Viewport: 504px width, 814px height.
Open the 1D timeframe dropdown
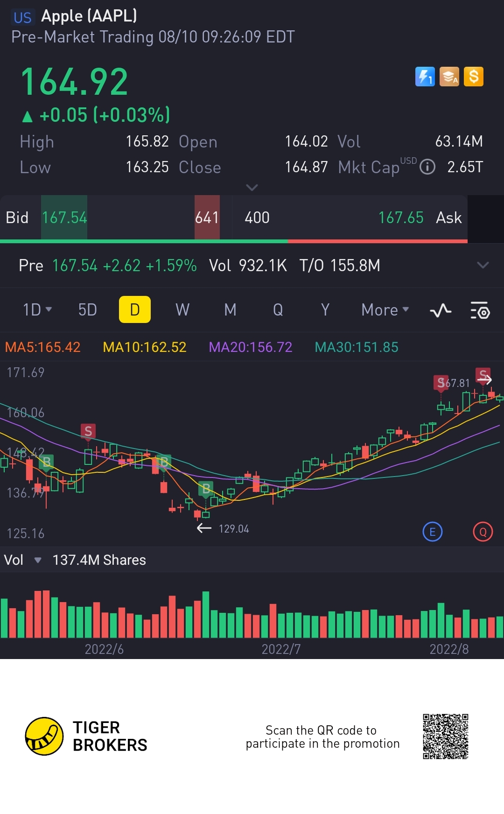click(37, 310)
